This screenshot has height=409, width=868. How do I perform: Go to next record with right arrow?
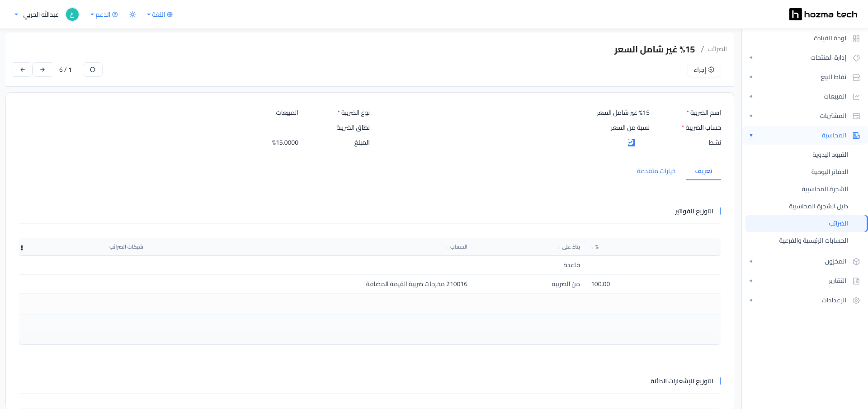(x=42, y=70)
